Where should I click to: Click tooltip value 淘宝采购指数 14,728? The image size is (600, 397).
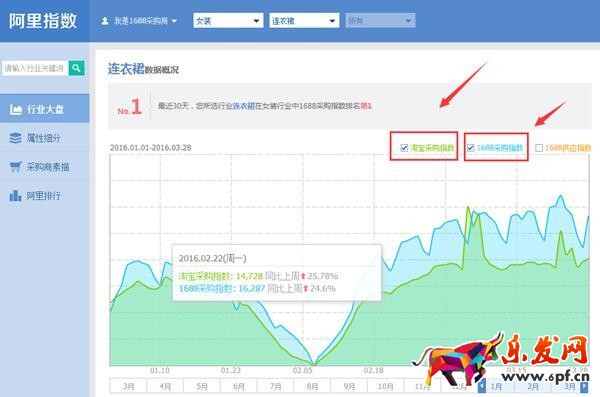(x=221, y=276)
